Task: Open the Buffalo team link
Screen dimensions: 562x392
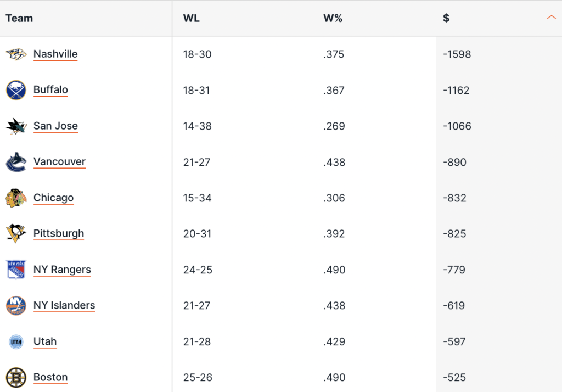Action: coord(50,89)
